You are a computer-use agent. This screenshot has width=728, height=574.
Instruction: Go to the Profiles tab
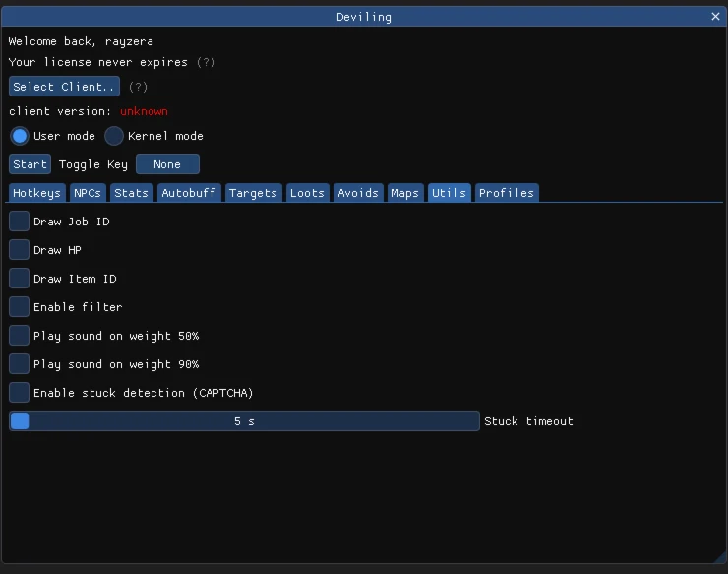pos(506,193)
